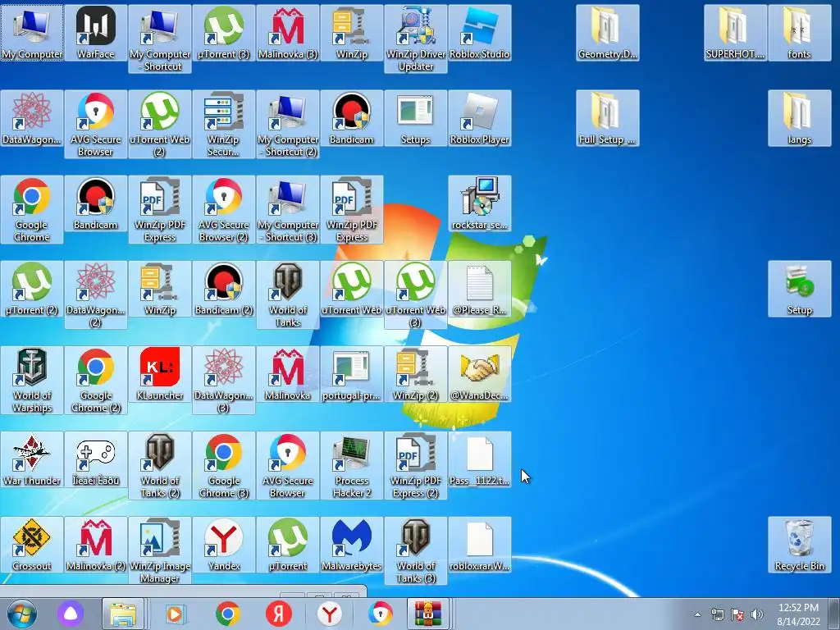
Task: Select the Setups desktop icon
Action: 416,118
